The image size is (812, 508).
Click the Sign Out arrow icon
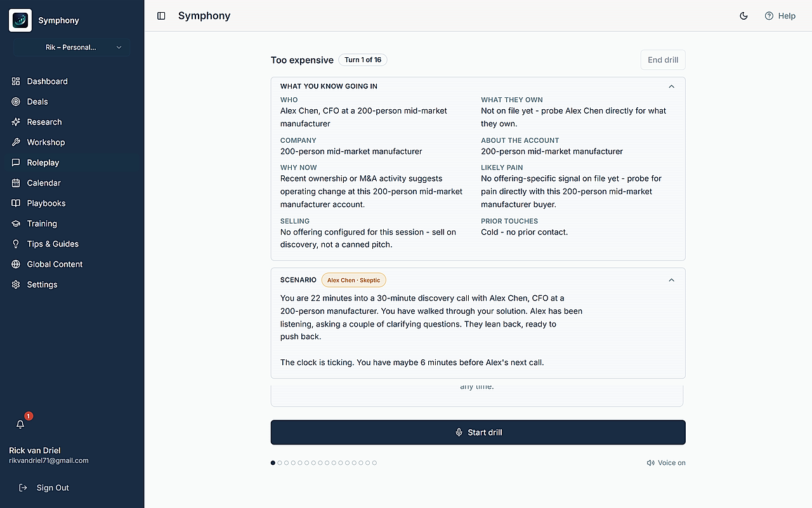23,488
